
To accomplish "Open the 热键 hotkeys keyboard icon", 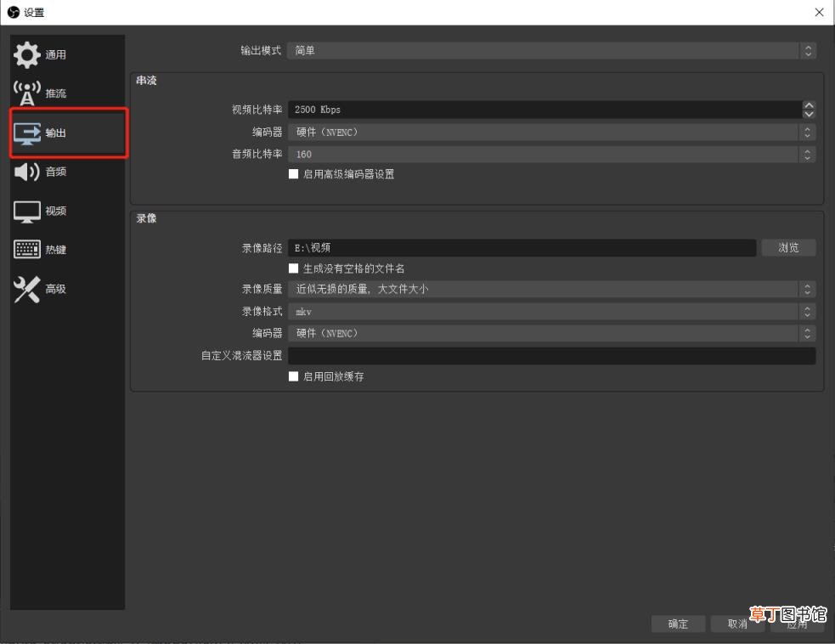I will 26,249.
